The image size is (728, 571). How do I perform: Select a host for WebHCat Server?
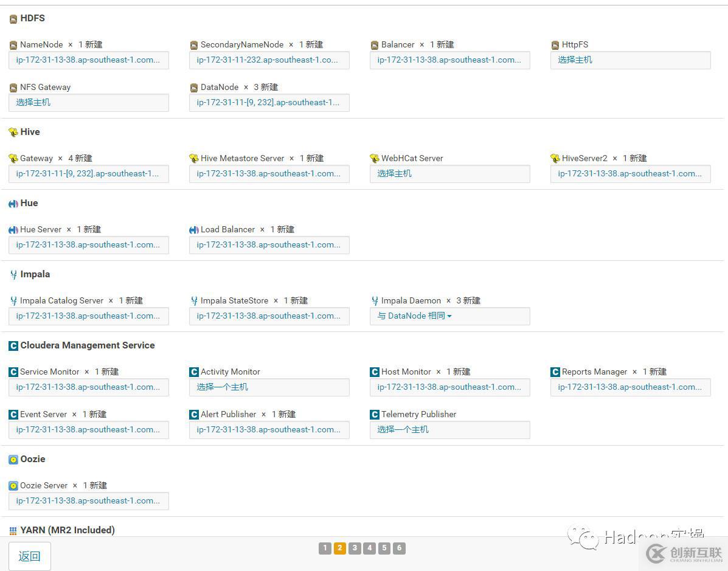[450, 174]
